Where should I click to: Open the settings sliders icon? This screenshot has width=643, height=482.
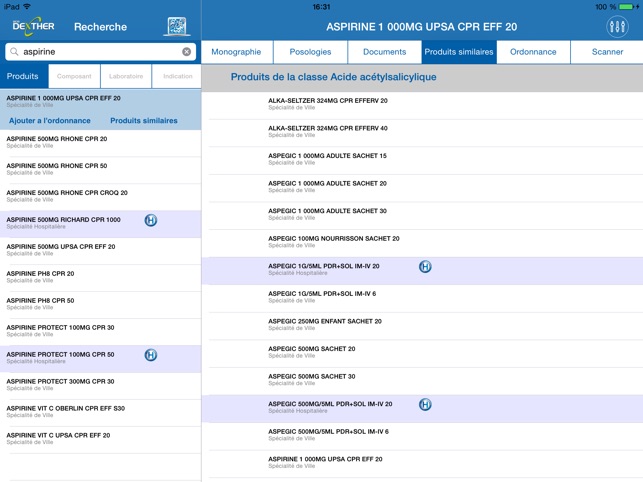coord(617,27)
